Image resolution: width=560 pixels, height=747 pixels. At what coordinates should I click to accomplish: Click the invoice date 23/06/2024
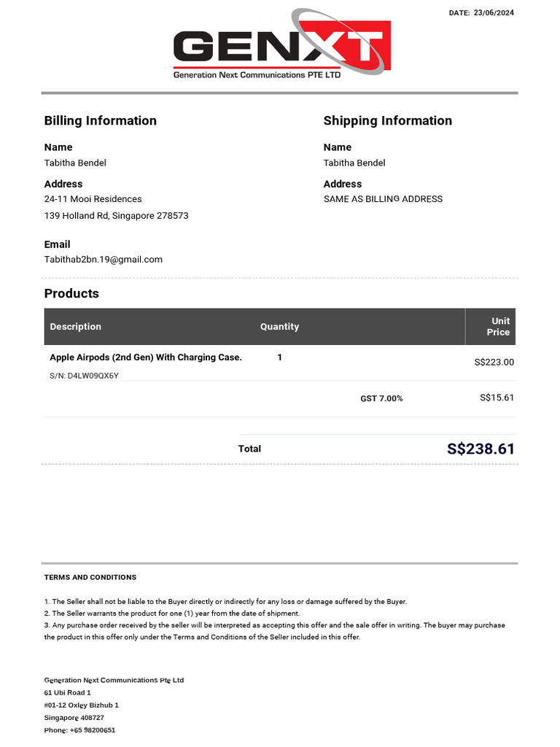click(494, 13)
